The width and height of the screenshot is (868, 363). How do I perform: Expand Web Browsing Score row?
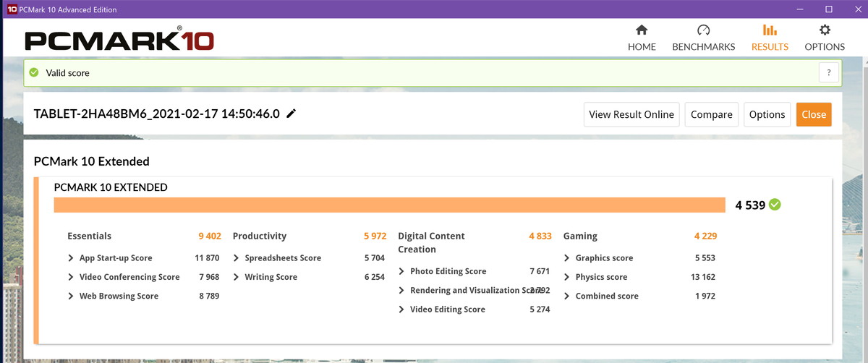coord(71,296)
